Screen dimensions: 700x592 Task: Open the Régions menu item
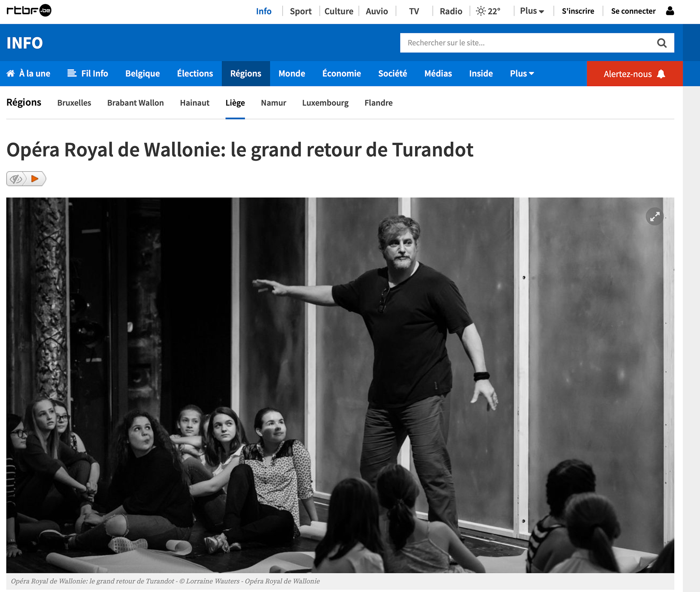coord(246,73)
